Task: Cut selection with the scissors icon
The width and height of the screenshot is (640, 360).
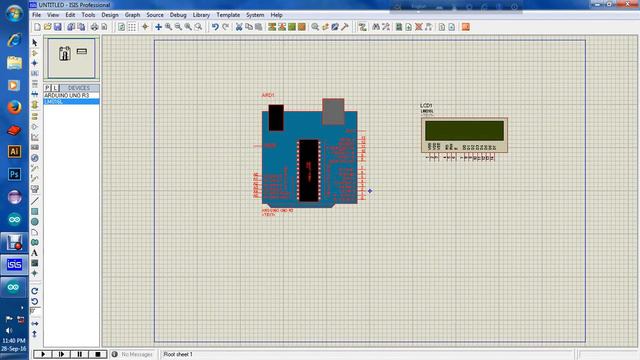Action: click(x=239, y=27)
